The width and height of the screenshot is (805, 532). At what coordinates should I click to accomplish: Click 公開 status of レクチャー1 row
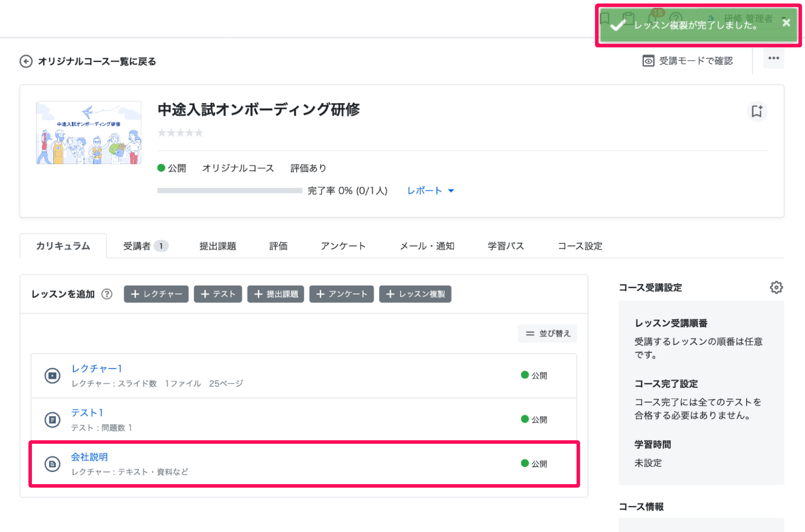coord(534,375)
